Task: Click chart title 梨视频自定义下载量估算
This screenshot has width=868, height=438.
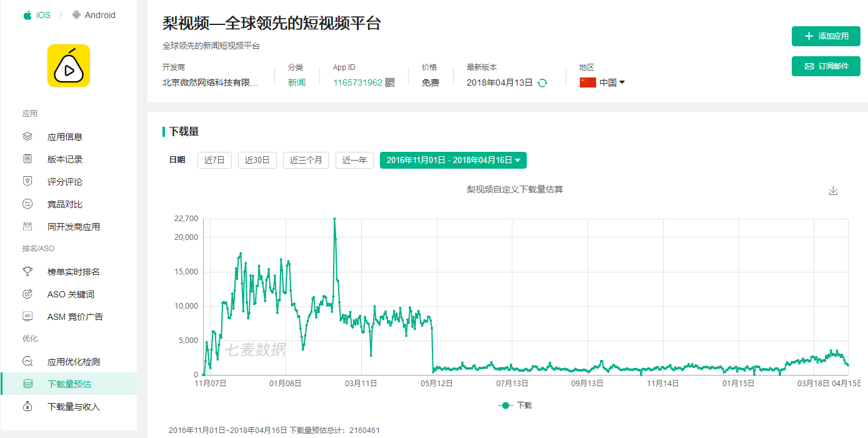Action: click(515, 189)
